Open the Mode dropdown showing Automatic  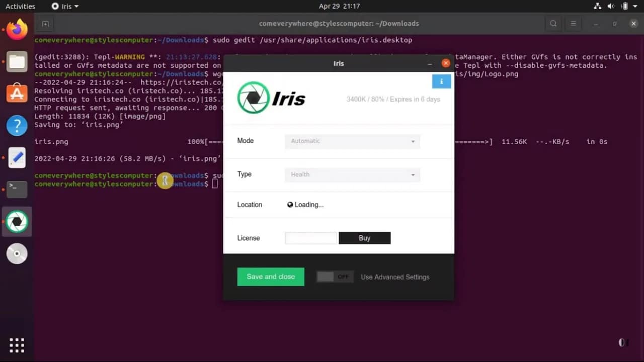[x=352, y=141]
